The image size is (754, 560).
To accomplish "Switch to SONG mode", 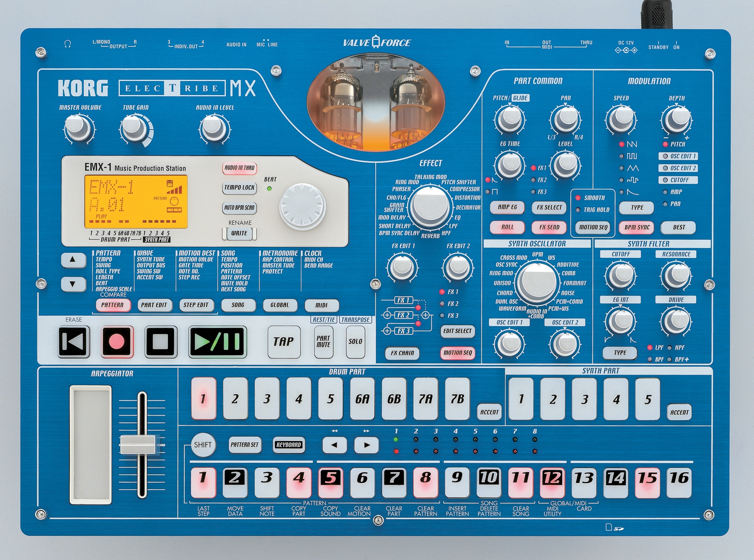I will pyautogui.click(x=238, y=305).
